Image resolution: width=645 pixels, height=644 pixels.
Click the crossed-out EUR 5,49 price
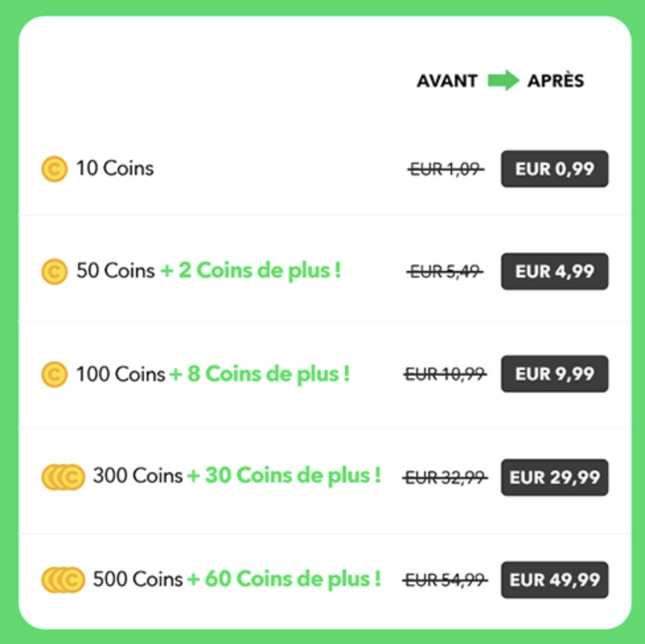(x=444, y=271)
